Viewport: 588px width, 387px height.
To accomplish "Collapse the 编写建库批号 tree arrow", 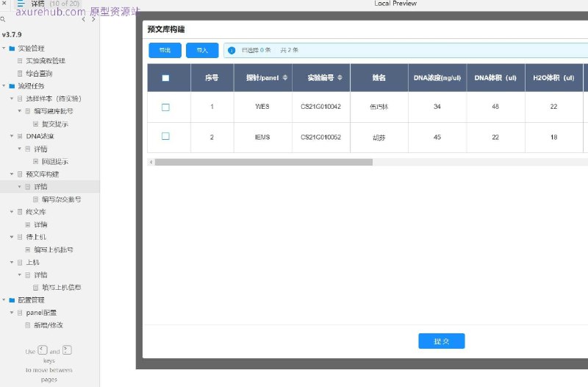I will (x=20, y=111).
